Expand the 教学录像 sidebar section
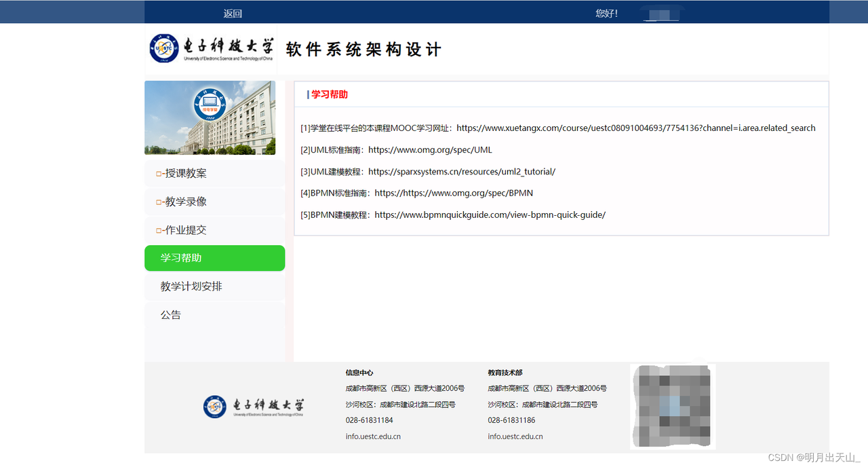868x467 pixels. tap(214, 202)
